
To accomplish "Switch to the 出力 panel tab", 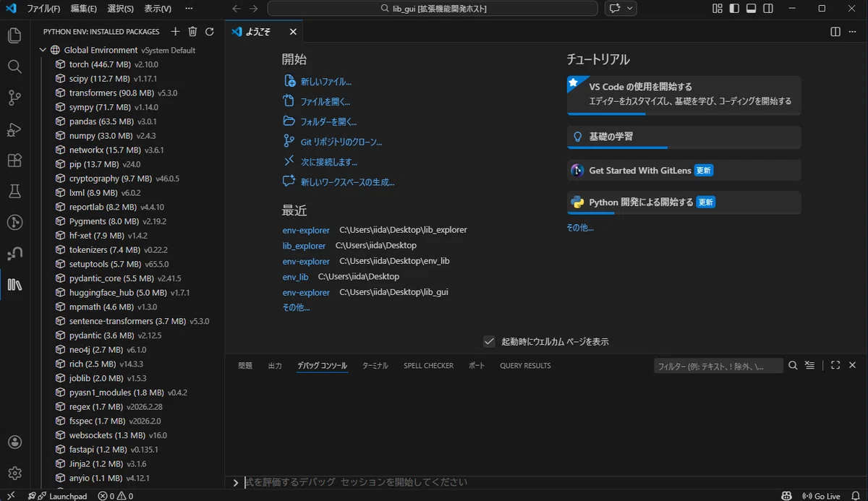I will pos(275,366).
